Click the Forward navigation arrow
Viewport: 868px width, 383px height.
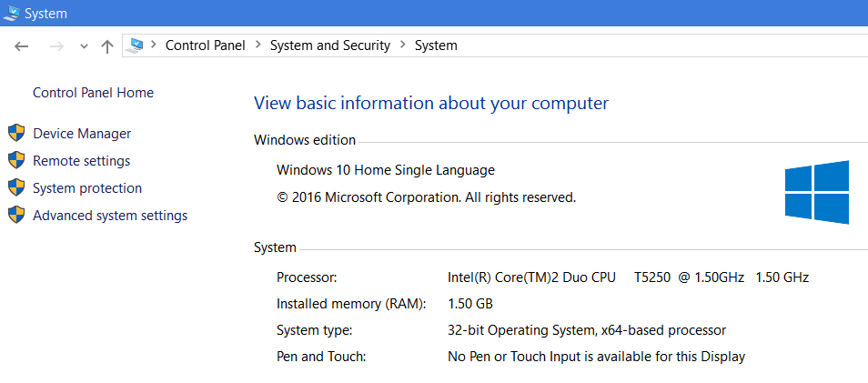point(56,45)
